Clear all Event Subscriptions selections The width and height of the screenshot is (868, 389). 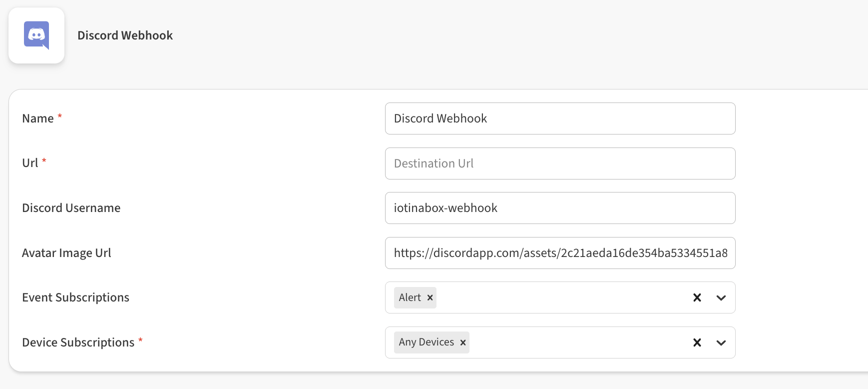697,297
